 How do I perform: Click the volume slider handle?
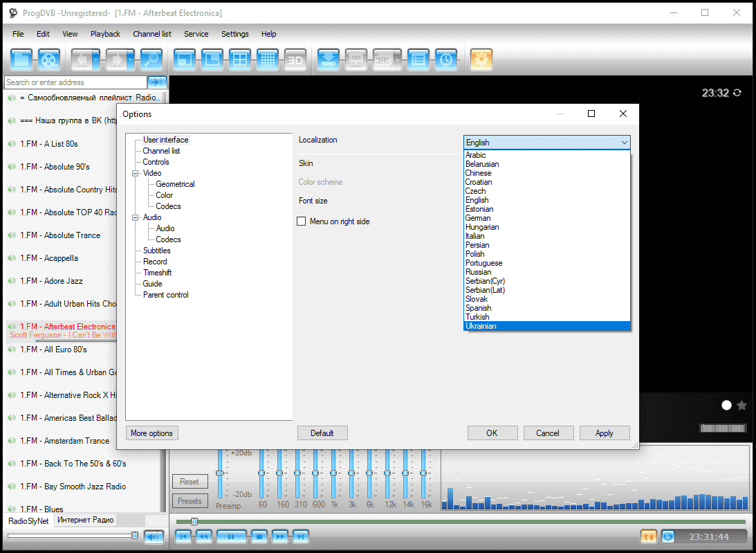[135, 535]
